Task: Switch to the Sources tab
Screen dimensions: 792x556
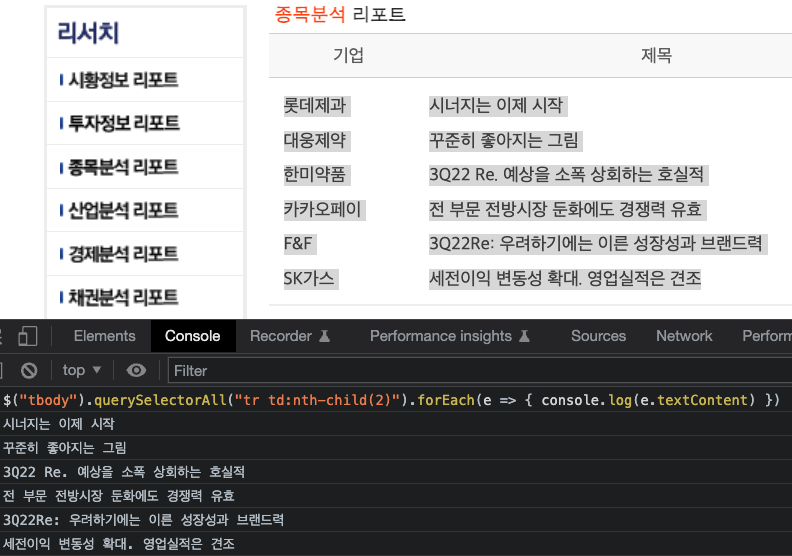Action: point(599,336)
